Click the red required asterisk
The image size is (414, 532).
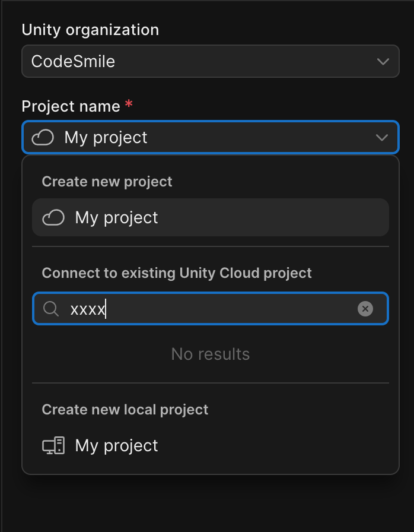click(x=129, y=105)
